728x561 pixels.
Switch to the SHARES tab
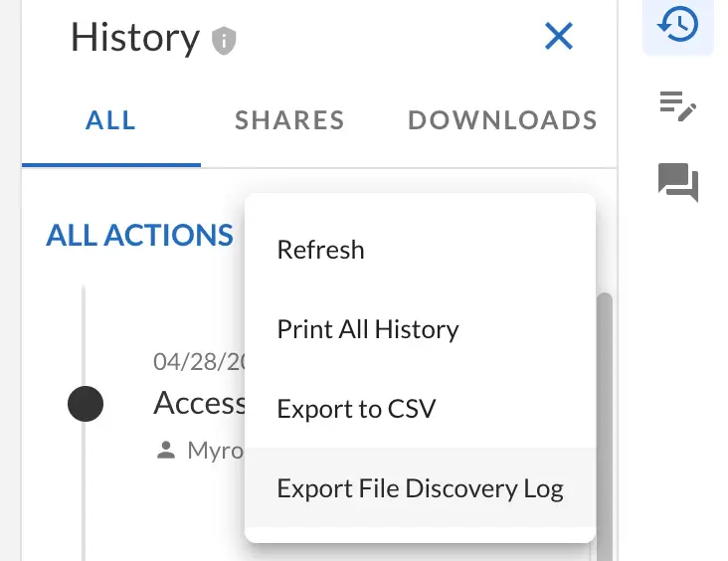pos(289,121)
